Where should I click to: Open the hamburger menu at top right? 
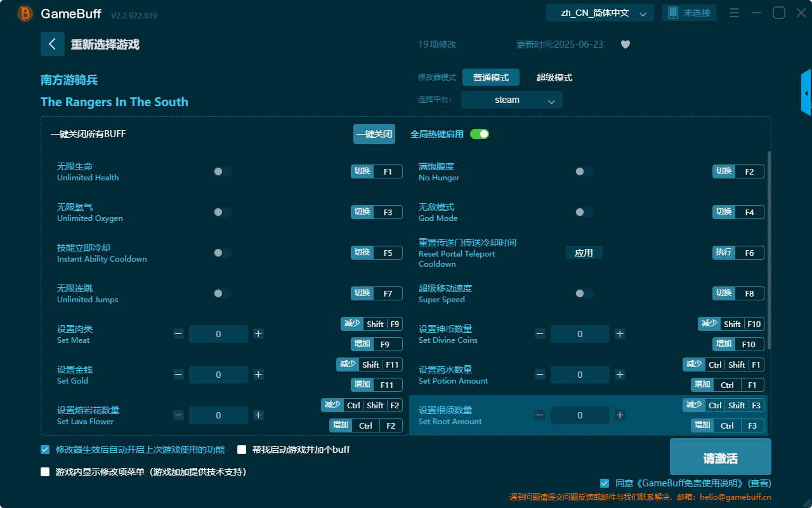734,13
